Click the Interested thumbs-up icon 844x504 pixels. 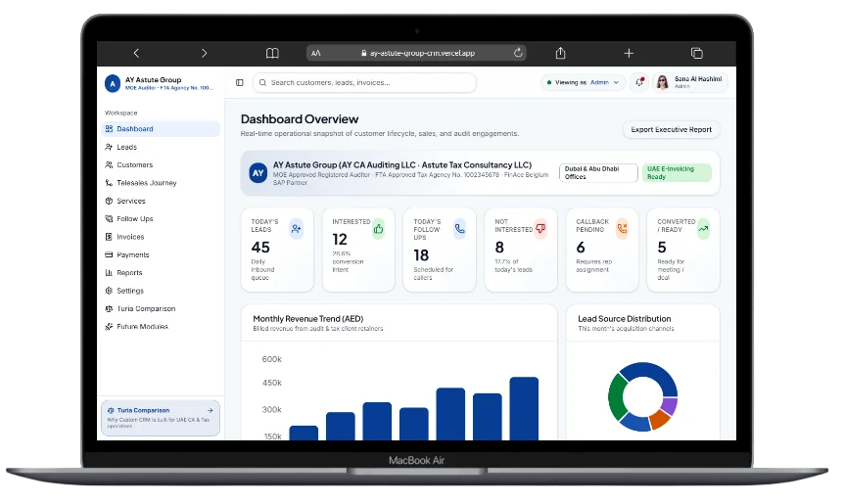pyautogui.click(x=378, y=229)
